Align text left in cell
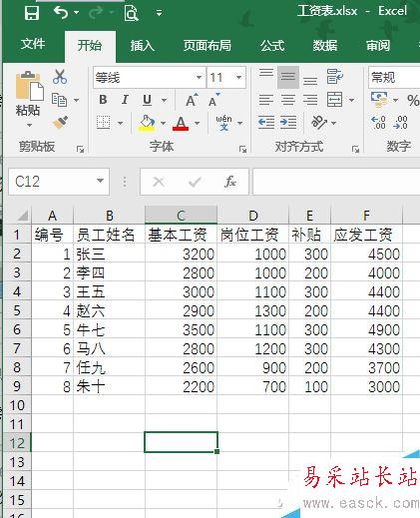The height and width of the screenshot is (518, 420). click(x=266, y=100)
